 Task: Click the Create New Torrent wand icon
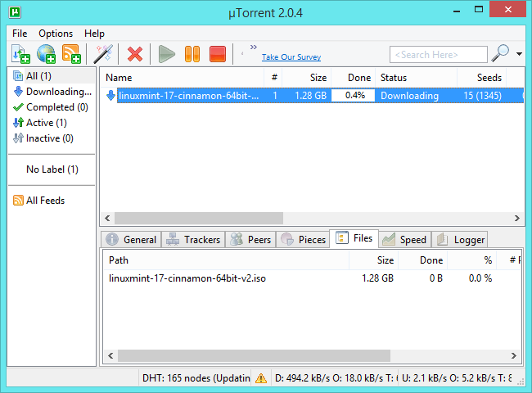point(103,55)
